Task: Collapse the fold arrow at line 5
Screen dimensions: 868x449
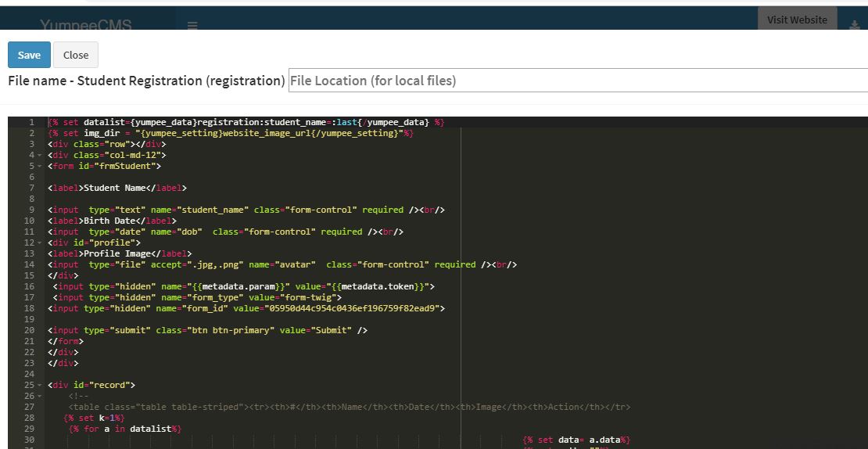Action: tap(40, 166)
